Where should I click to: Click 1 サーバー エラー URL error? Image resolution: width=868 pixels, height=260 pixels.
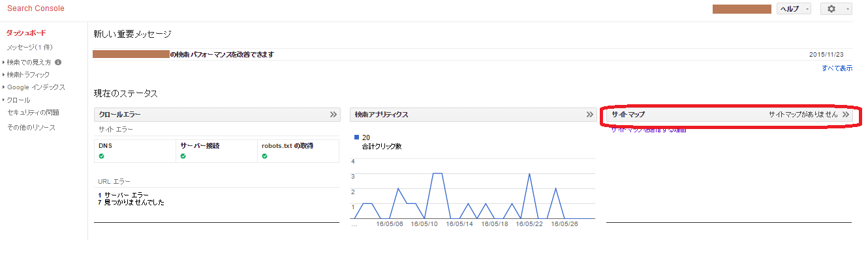pos(123,195)
